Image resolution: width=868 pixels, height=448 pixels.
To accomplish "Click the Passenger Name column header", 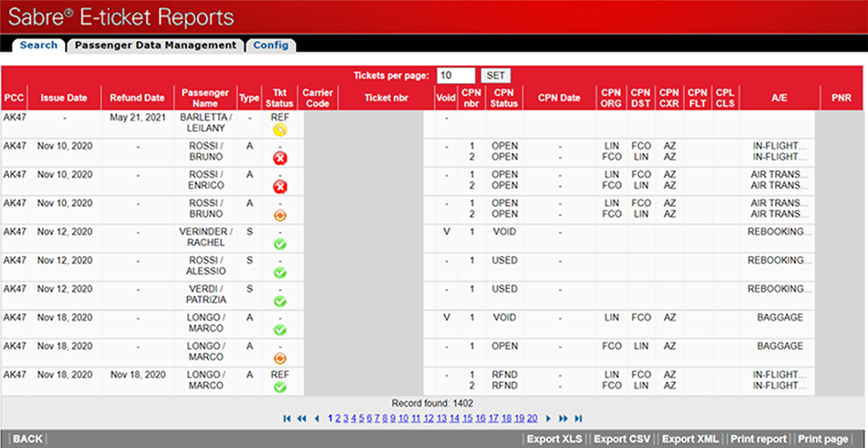I will click(205, 98).
